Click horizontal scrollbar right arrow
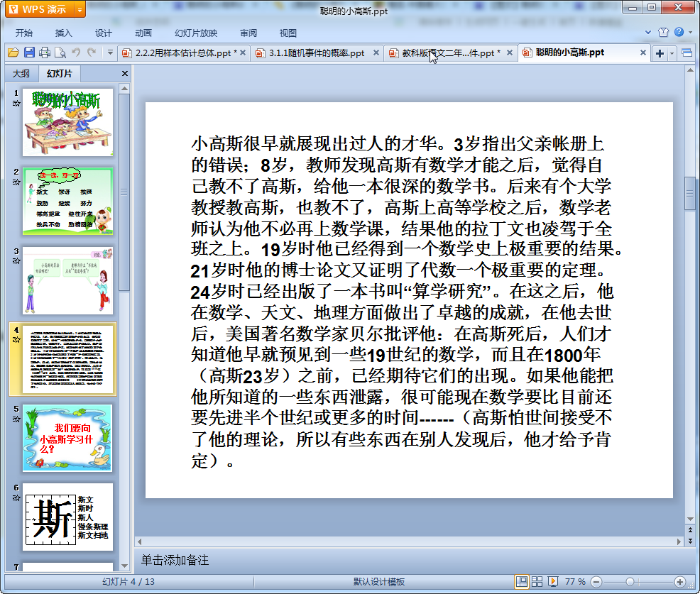Image resolution: width=700 pixels, height=594 pixels. click(679, 541)
